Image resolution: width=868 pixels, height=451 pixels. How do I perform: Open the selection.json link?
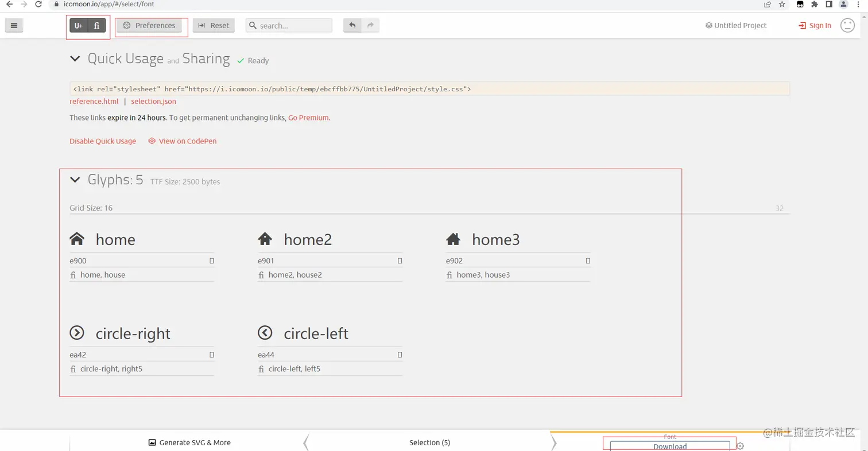(154, 102)
